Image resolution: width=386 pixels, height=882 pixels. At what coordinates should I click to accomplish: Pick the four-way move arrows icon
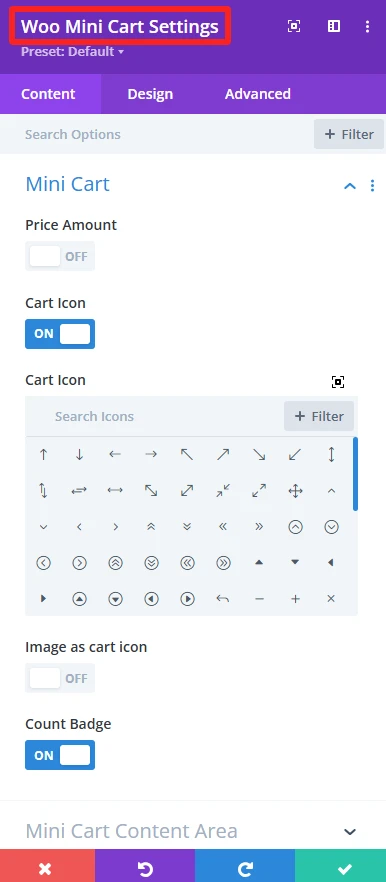tap(295, 491)
